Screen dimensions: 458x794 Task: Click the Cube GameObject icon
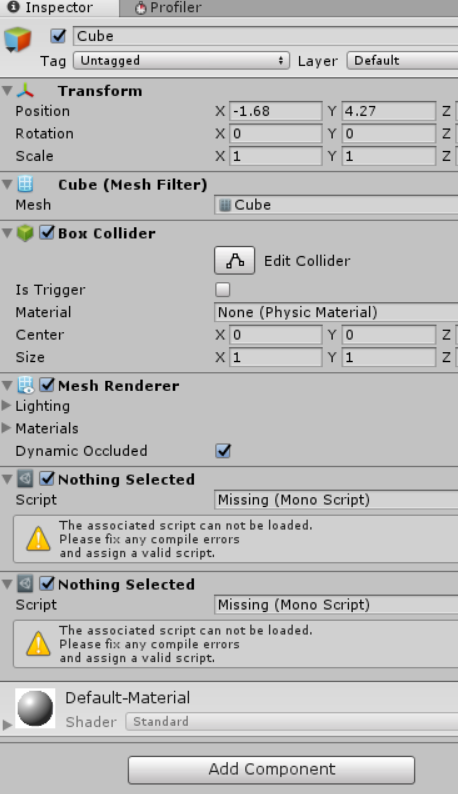click(x=18, y=39)
